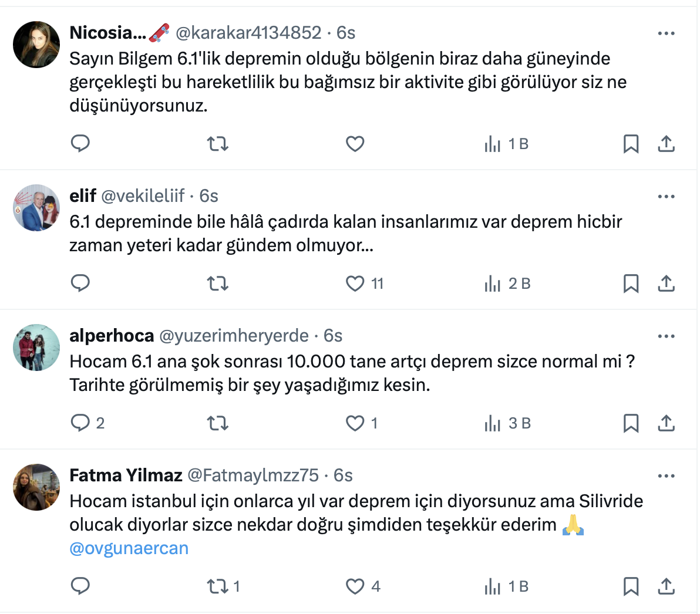This screenshot has width=700, height=614.
Task: Open Fatma Yilmaz's profile name
Action: pyautogui.click(x=126, y=475)
